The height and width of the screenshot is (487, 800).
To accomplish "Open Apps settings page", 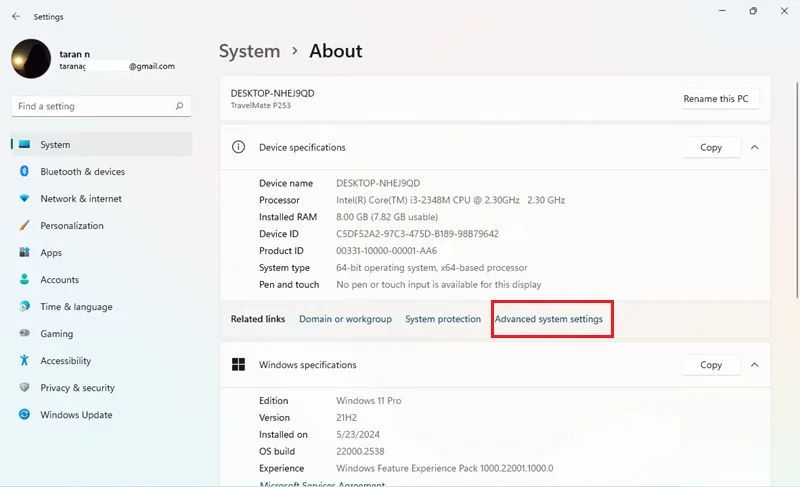I will click(x=102, y=252).
